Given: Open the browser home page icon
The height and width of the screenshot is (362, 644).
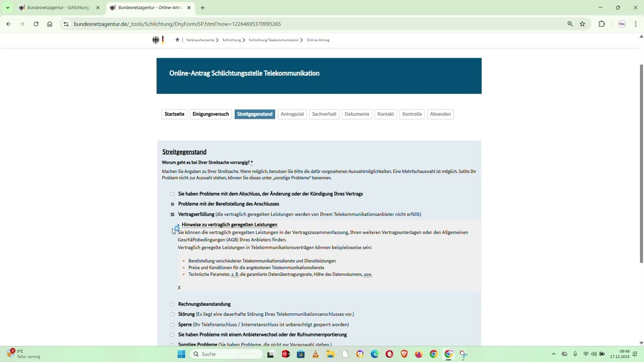Looking at the screenshot, I should pyautogui.click(x=50, y=24).
